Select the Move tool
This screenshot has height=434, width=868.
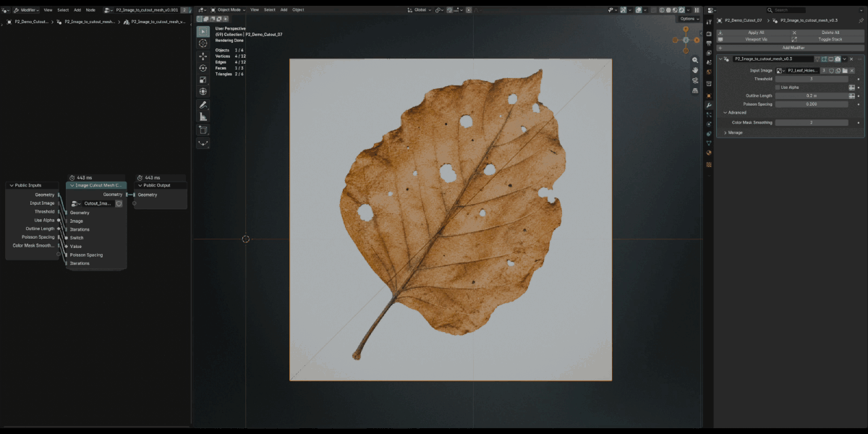point(203,56)
